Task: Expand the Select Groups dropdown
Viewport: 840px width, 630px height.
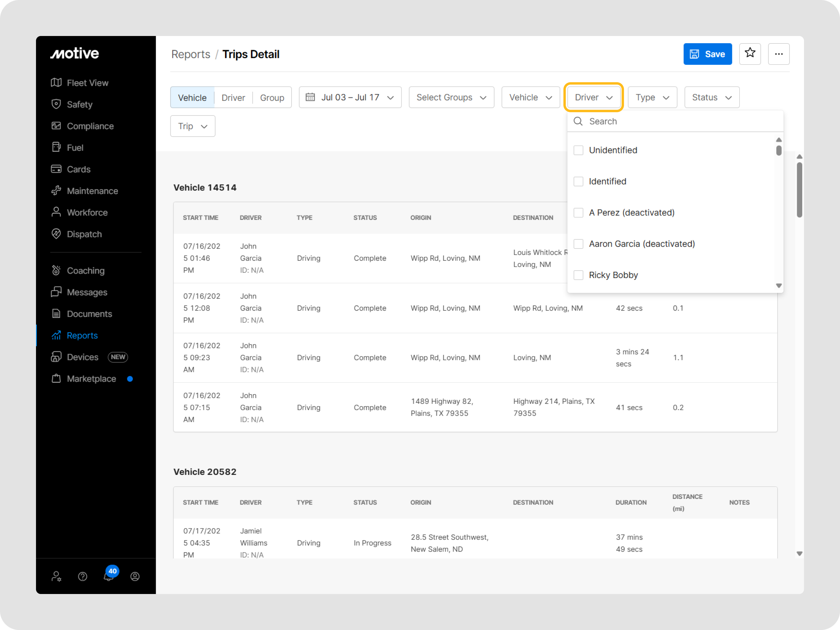Action: [x=451, y=97]
